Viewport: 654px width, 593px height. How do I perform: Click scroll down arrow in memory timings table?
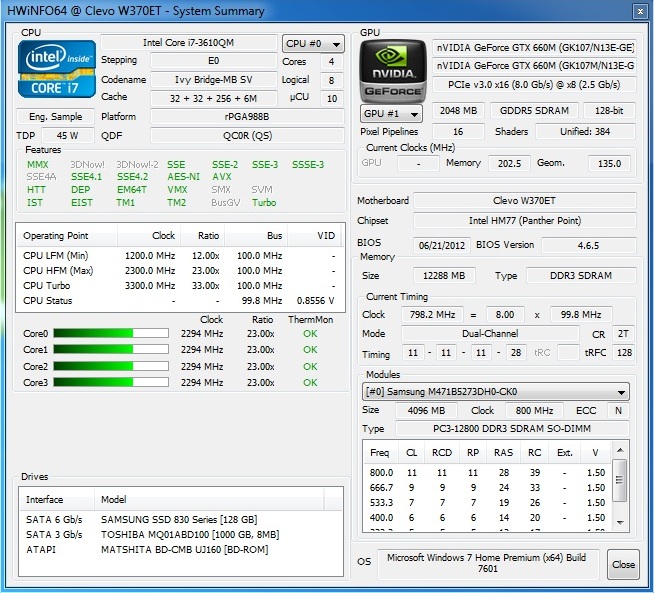tap(620, 523)
